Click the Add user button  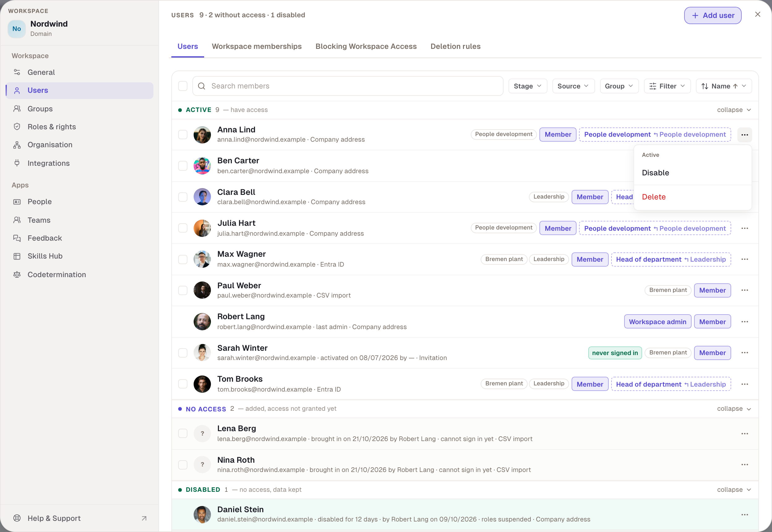(713, 15)
